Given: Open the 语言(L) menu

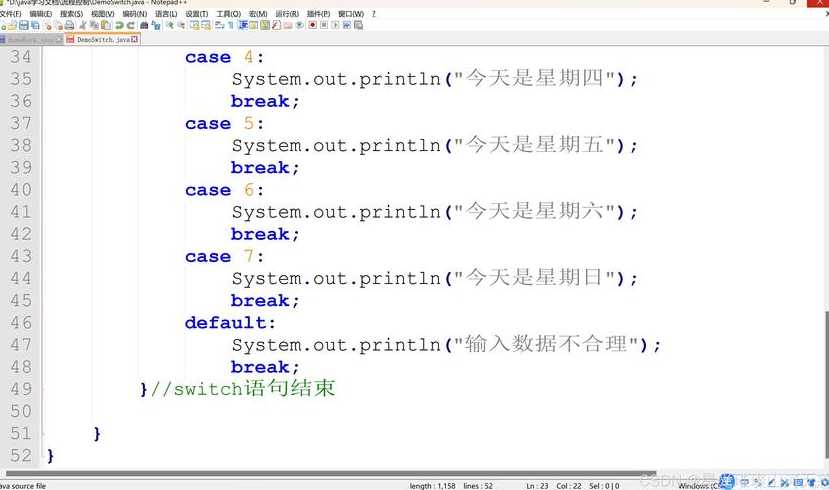Looking at the screenshot, I should [166, 14].
